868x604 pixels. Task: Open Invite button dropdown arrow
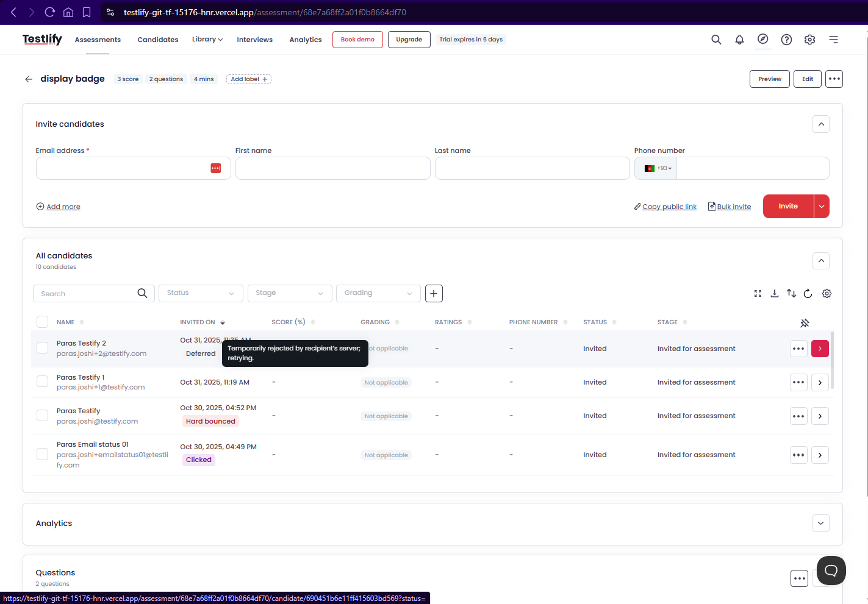coord(822,206)
